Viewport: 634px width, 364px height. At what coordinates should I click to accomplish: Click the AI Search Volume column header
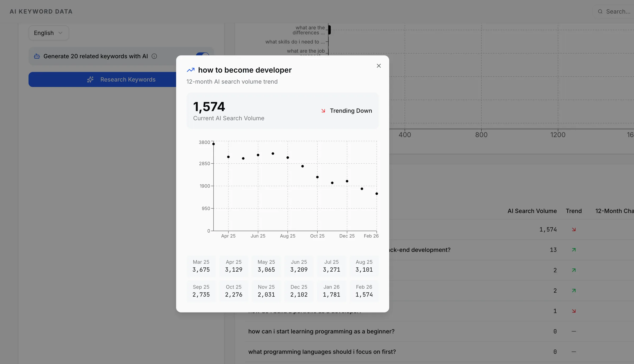(x=532, y=211)
